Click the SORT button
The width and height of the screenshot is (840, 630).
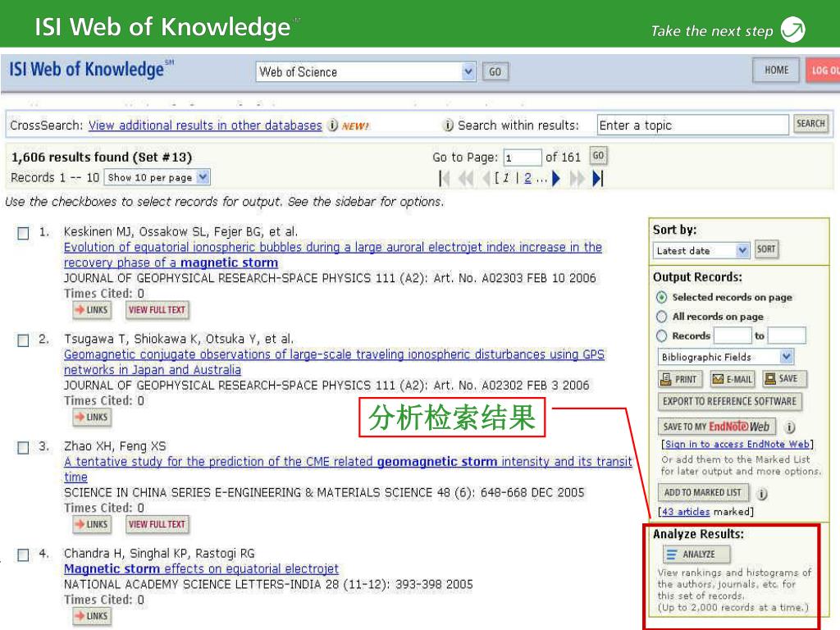tap(766, 249)
